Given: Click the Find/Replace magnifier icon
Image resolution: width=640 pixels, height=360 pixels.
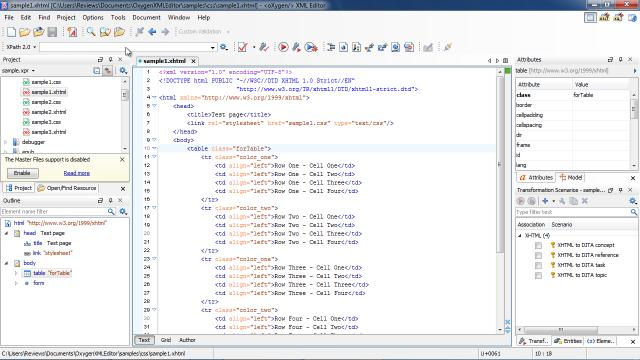Looking at the screenshot, I should 91,32.
